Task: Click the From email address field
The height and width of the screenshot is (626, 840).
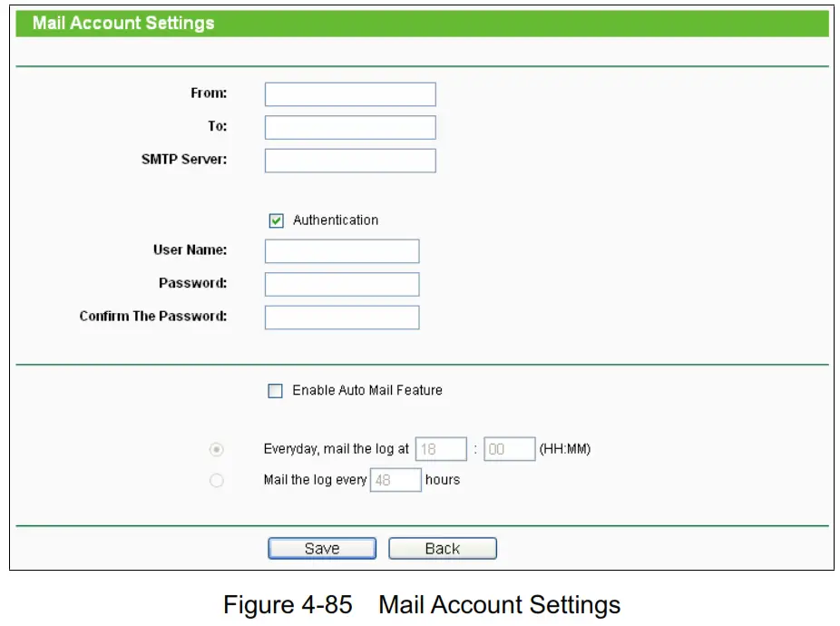Action: click(x=350, y=93)
